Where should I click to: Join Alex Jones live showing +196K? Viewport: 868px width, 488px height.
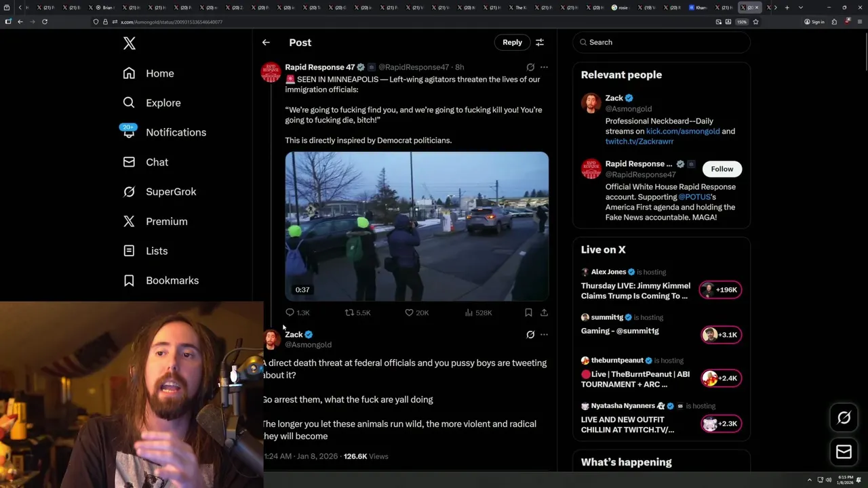[721, 289]
